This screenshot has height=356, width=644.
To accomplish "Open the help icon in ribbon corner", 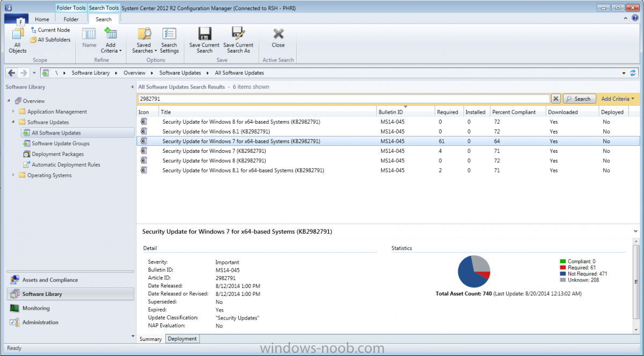I will 635,18.
